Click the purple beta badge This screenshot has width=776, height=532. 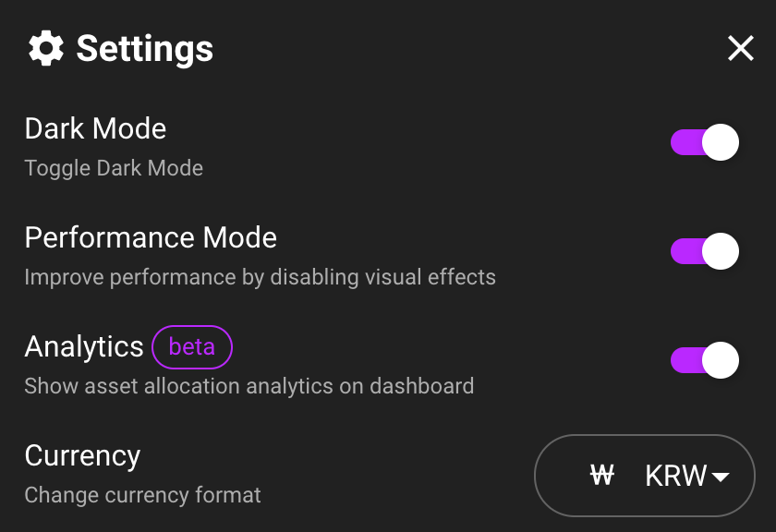click(192, 347)
